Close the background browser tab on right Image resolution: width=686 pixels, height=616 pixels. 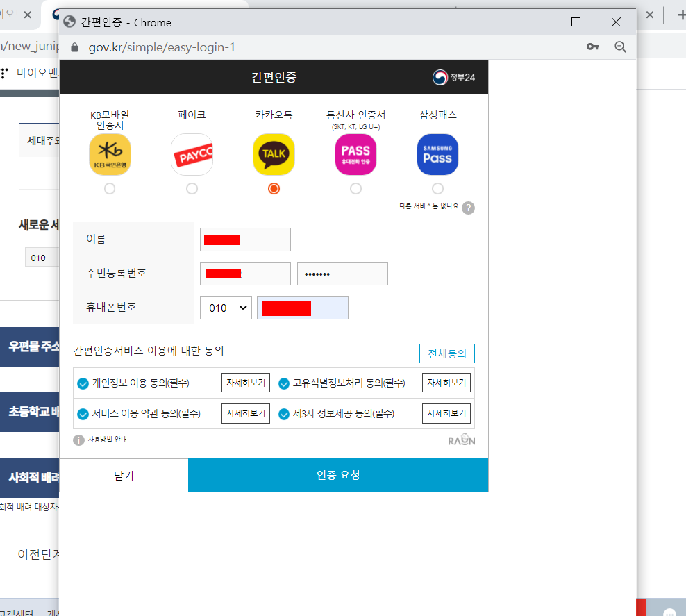pos(650,15)
